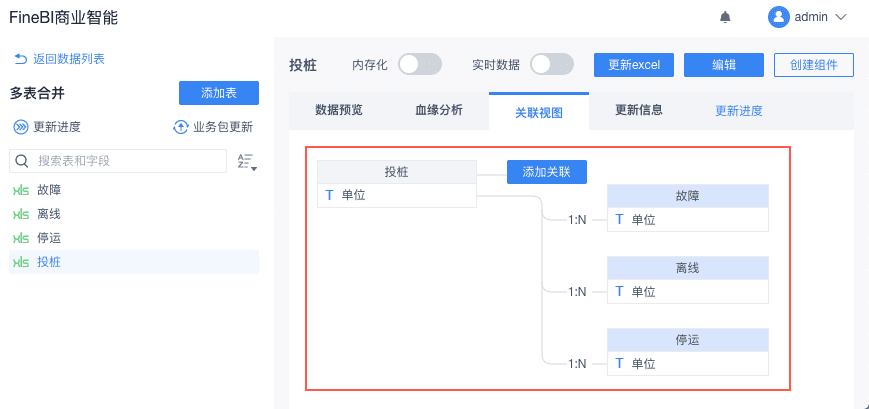Click the 更新excel button
This screenshot has width=869, height=409.
click(x=634, y=65)
